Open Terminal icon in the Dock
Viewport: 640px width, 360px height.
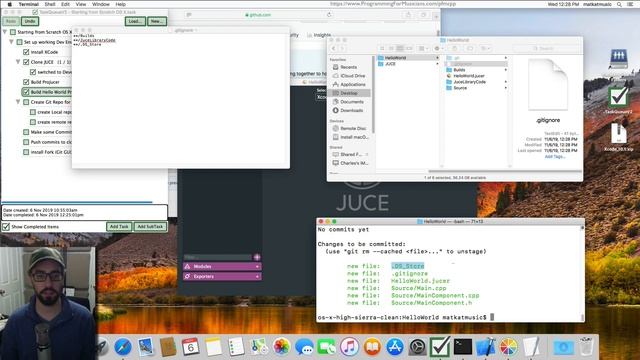(x=463, y=347)
